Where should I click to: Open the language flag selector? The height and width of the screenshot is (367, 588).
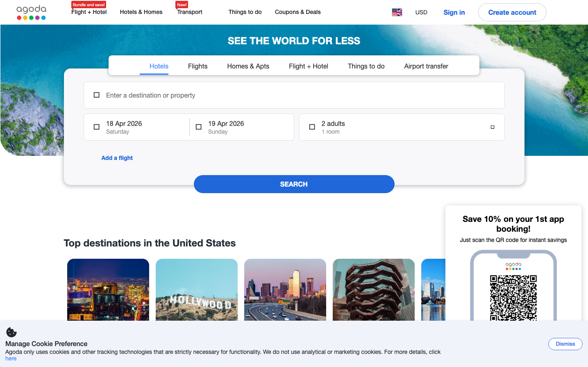pos(397,12)
